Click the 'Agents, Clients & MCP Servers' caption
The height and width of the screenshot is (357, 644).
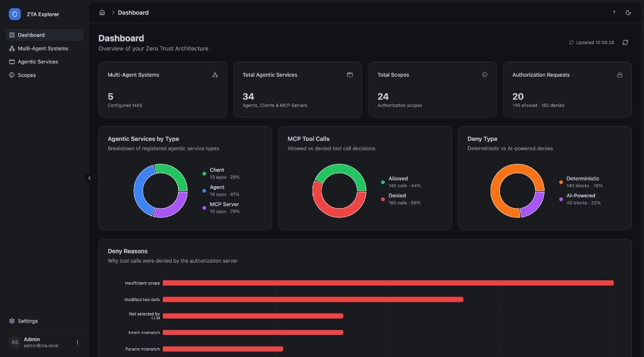coord(275,106)
